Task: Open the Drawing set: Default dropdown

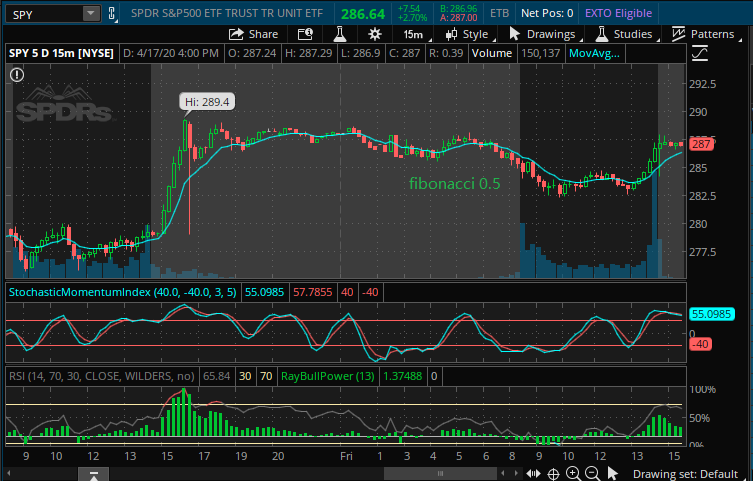Action: 685,474
